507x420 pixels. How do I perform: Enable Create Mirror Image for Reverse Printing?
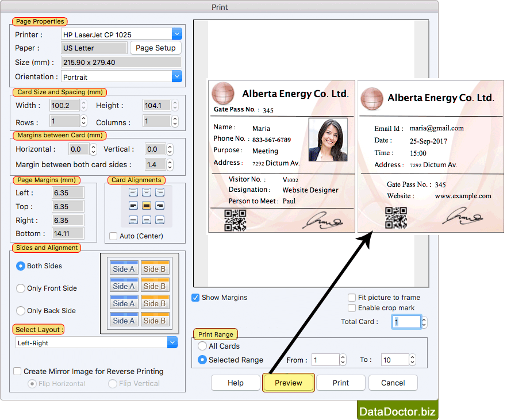(x=17, y=371)
